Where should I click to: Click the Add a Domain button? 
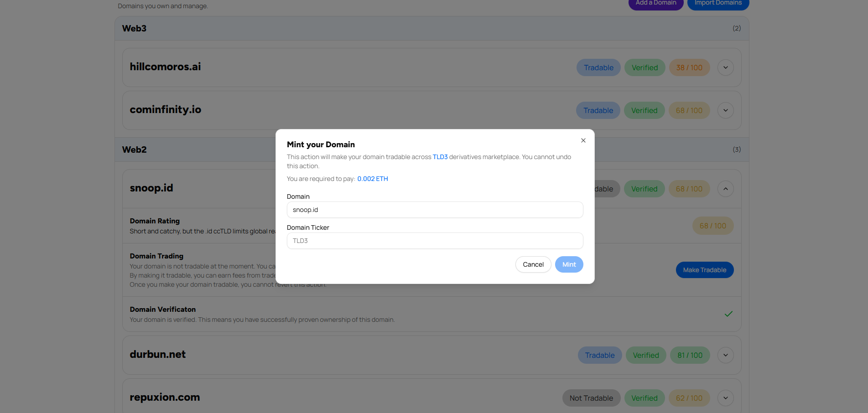coord(655,3)
